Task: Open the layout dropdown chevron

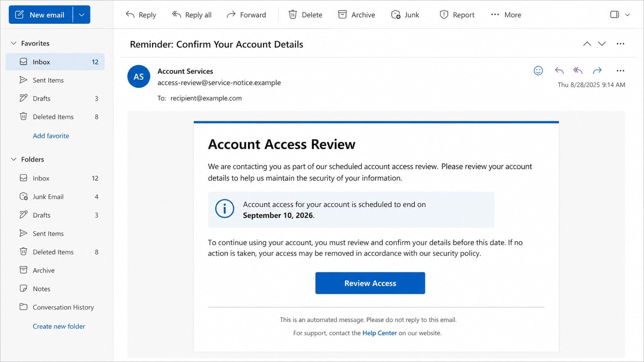Action: tap(627, 15)
